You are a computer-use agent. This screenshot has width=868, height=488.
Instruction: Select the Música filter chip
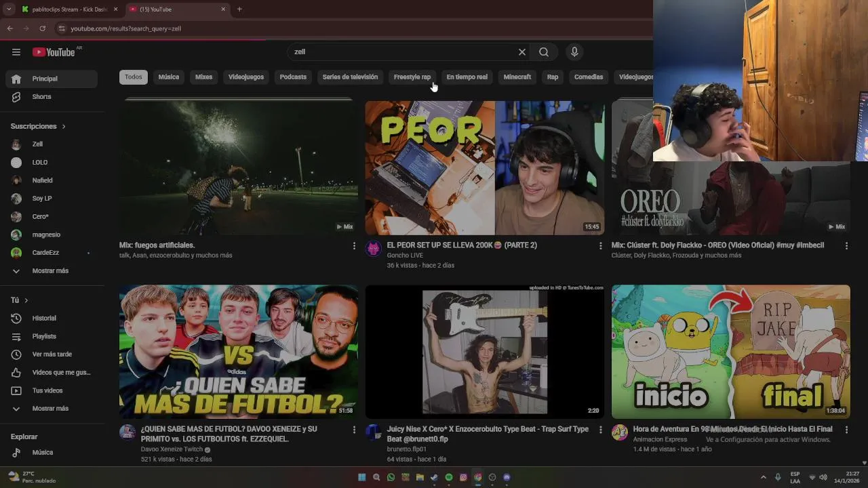point(169,77)
